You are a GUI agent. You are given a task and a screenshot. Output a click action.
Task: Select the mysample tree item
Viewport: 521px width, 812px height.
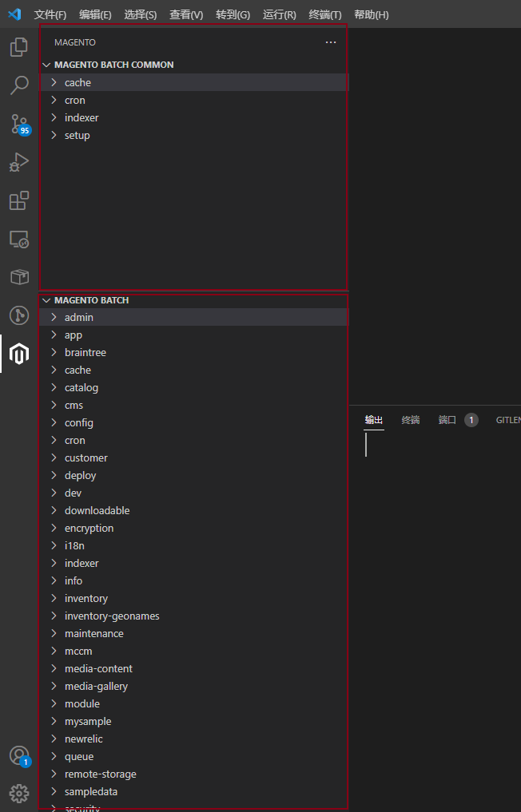[194, 721]
